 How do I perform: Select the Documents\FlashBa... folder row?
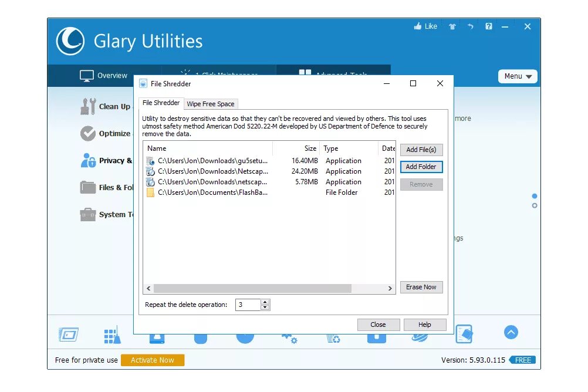pyautogui.click(x=269, y=192)
